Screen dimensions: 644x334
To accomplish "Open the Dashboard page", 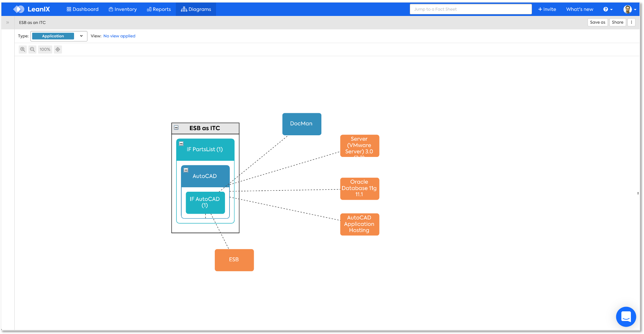I will pyautogui.click(x=82, y=9).
